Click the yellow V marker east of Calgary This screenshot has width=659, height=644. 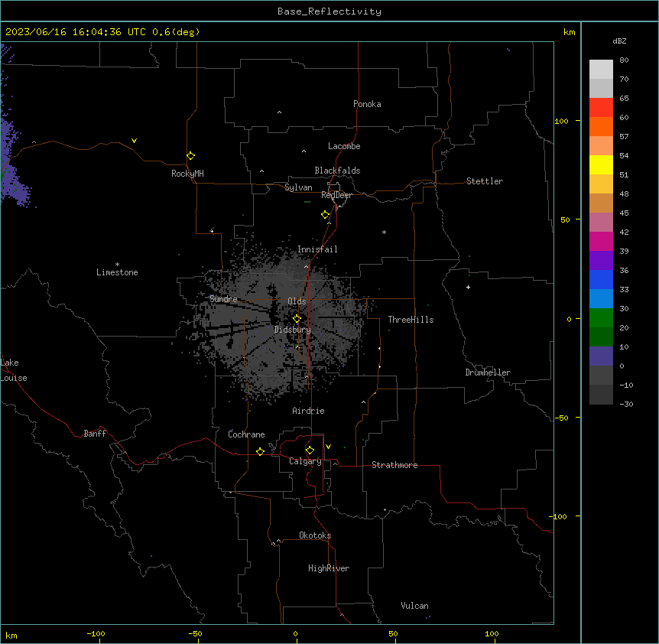click(x=328, y=446)
